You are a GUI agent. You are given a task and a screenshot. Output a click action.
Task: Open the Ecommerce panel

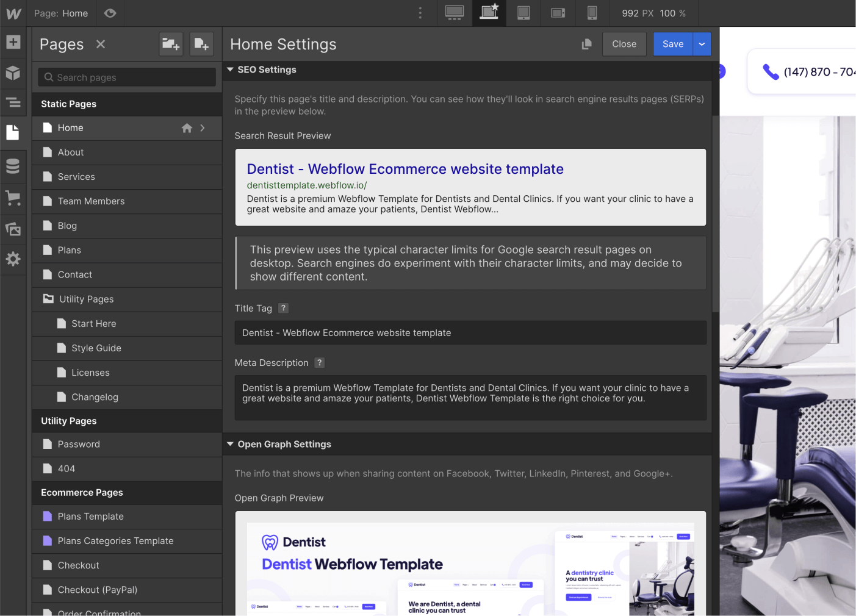pyautogui.click(x=13, y=198)
